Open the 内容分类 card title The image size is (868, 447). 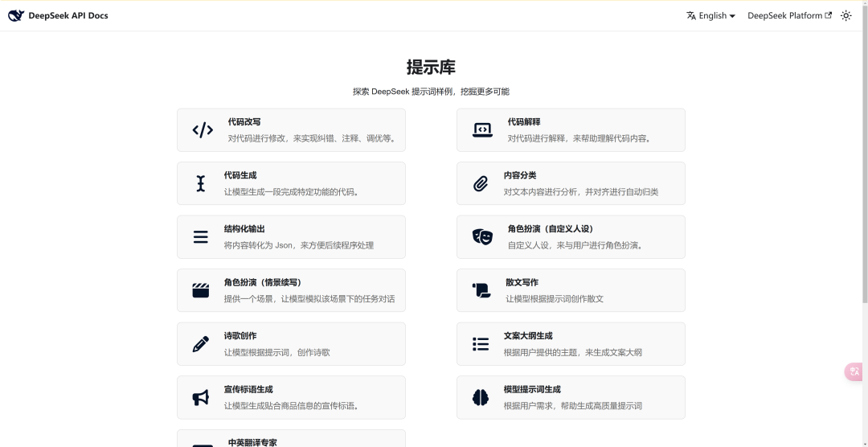point(520,175)
